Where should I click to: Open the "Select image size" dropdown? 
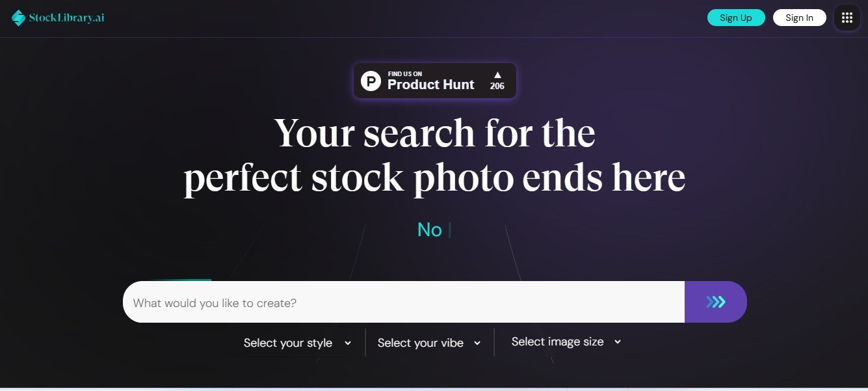pyautogui.click(x=557, y=342)
